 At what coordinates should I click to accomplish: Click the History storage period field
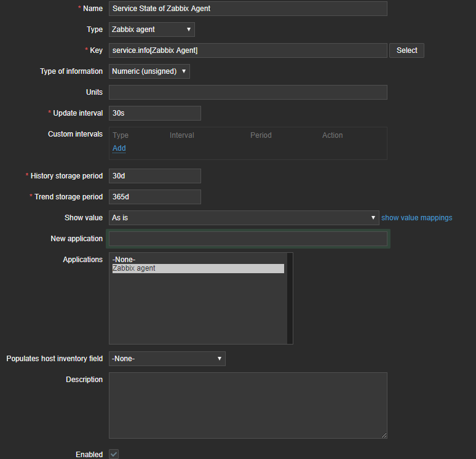click(155, 176)
